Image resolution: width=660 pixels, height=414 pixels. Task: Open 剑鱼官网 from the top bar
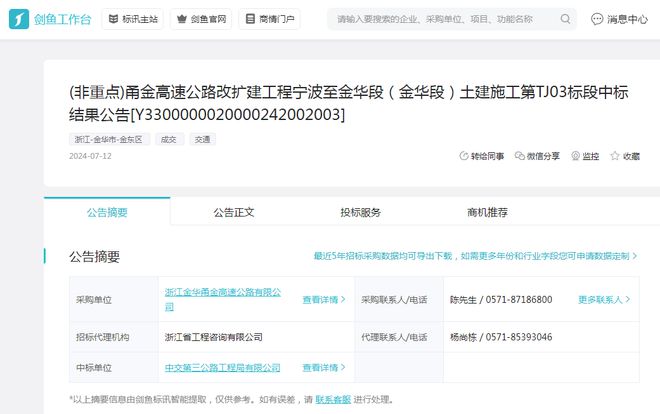pyautogui.click(x=201, y=19)
